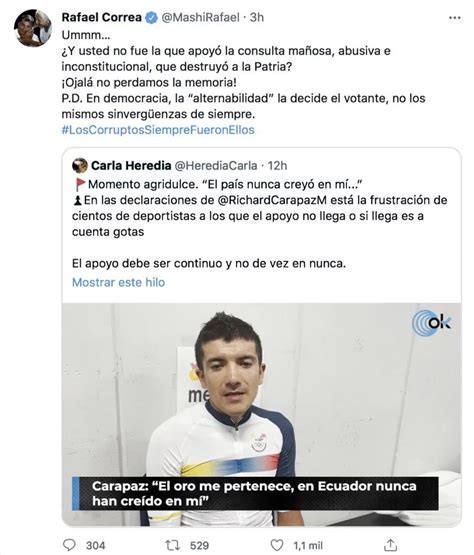
Task: Click the Carla Heredia display name
Action: pyautogui.click(x=131, y=165)
